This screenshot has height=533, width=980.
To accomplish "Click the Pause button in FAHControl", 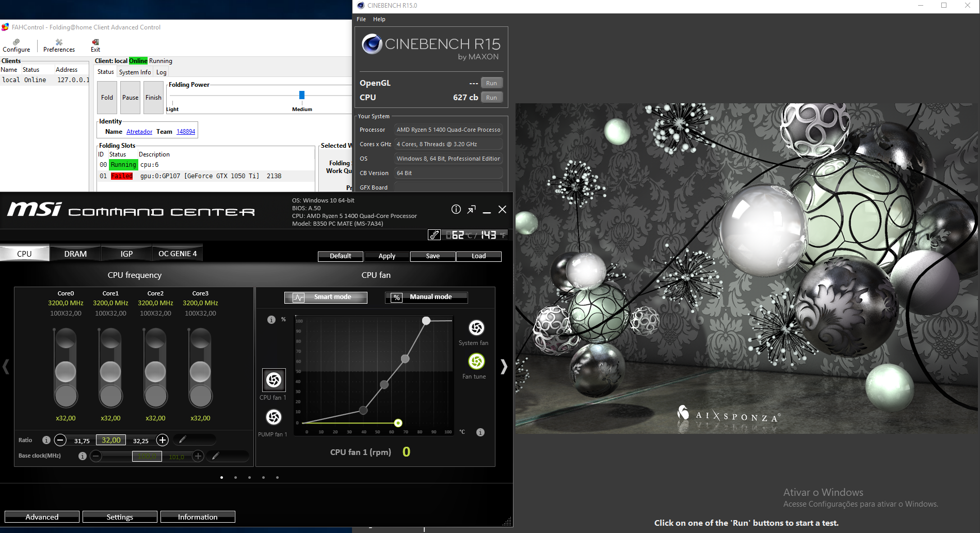I will tap(130, 97).
